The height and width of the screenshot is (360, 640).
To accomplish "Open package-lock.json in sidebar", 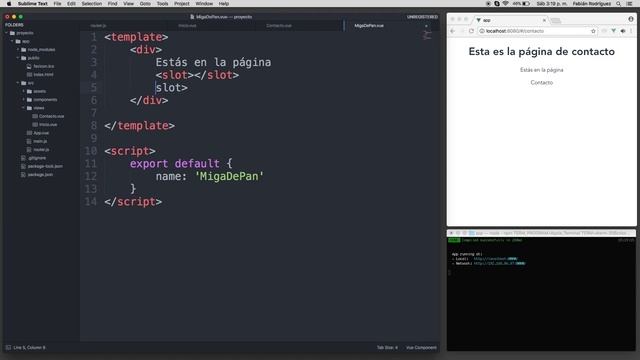I will pos(45,166).
